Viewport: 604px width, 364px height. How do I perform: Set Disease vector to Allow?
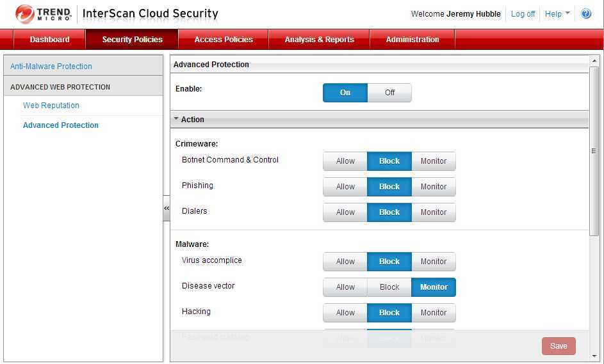(x=345, y=287)
